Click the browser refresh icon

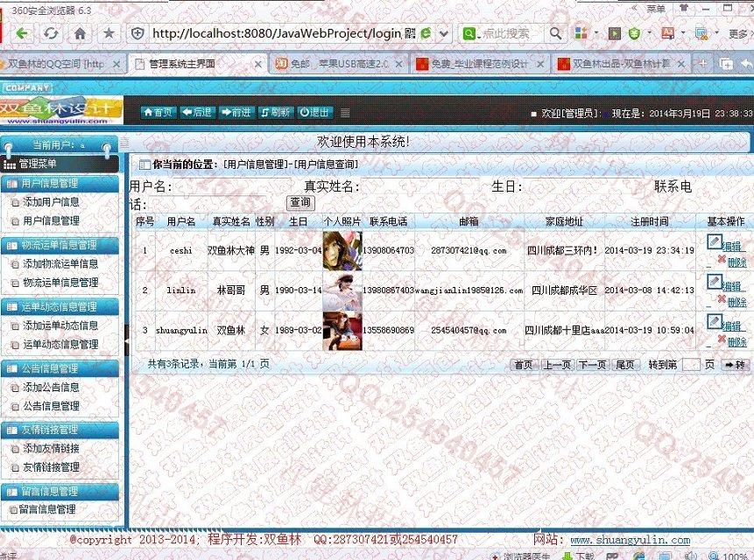click(x=51, y=33)
